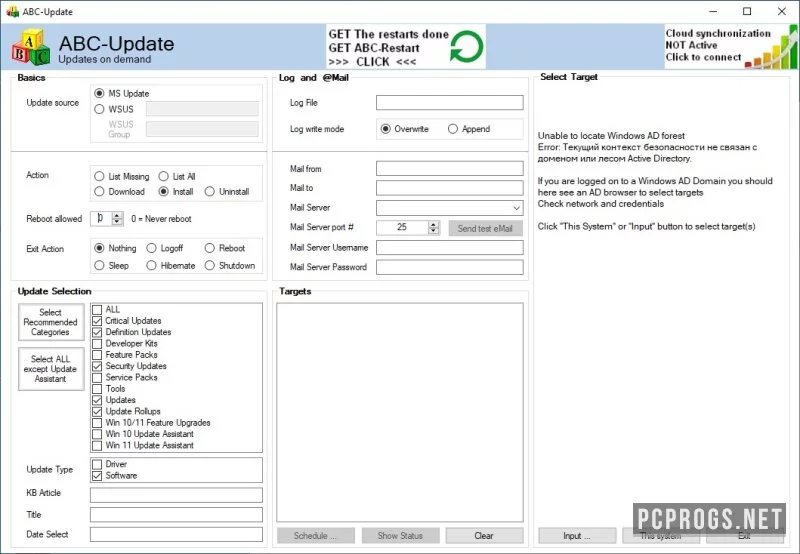Click Select Recommended Categories button
800x554 pixels.
[51, 322]
